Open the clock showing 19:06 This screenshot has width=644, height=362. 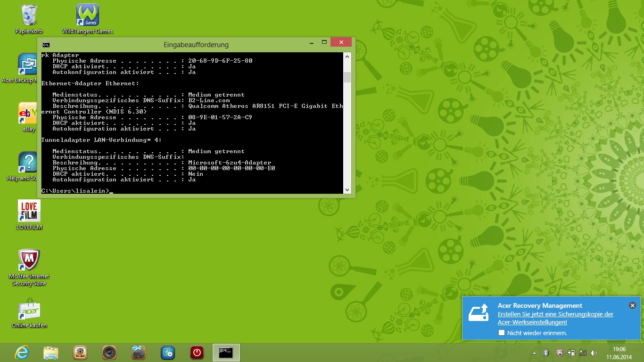(619, 353)
